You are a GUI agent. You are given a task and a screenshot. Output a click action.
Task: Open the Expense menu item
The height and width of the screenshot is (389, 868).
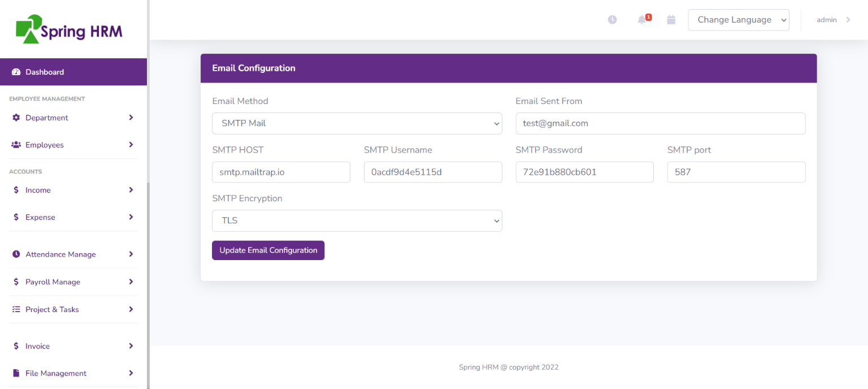click(x=40, y=217)
